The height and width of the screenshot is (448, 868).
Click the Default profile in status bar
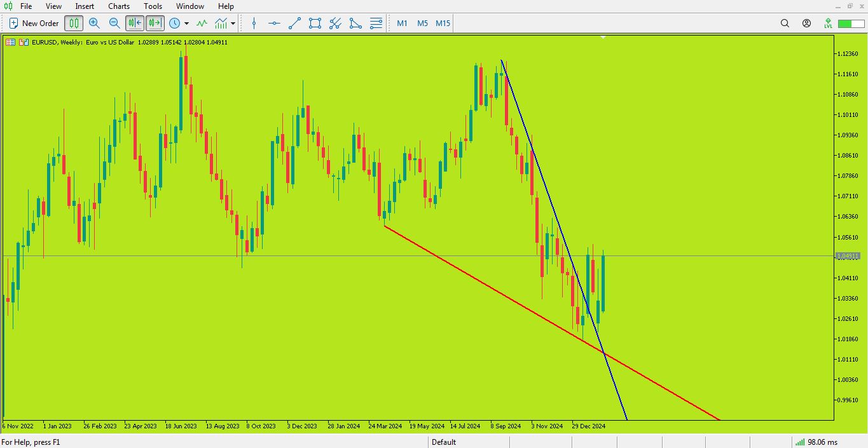(x=444, y=442)
